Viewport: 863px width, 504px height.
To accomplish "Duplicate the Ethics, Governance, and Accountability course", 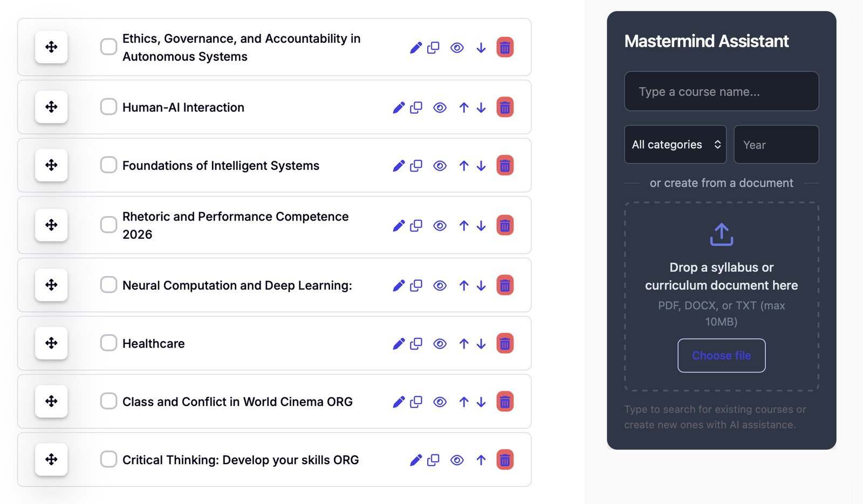I will pyautogui.click(x=433, y=48).
